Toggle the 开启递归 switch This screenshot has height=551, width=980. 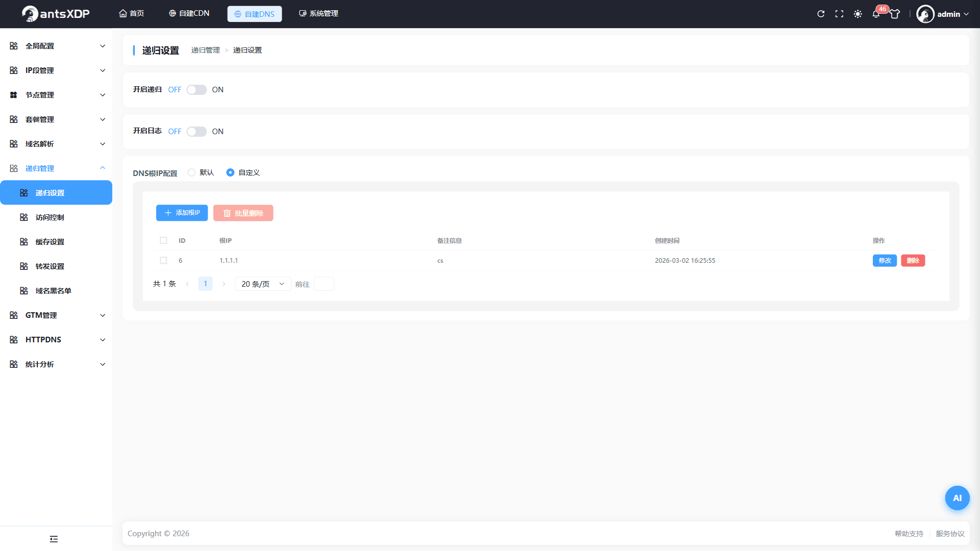pos(197,90)
